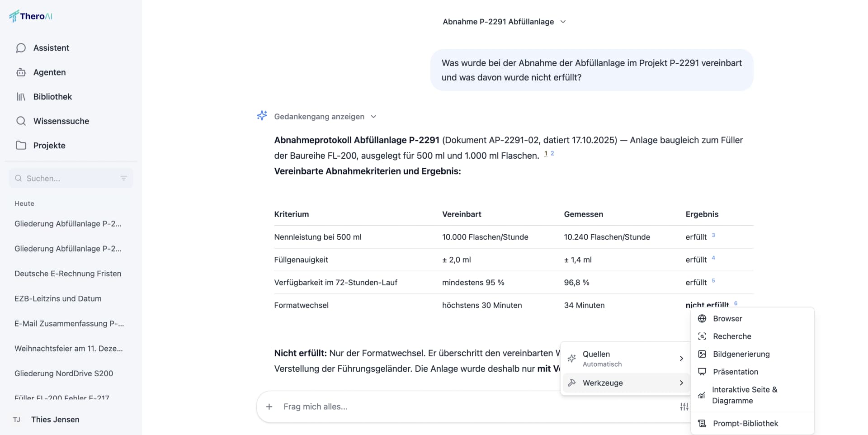Expand Gedankengang anzeigen
The image size is (868, 435).
pos(325,117)
